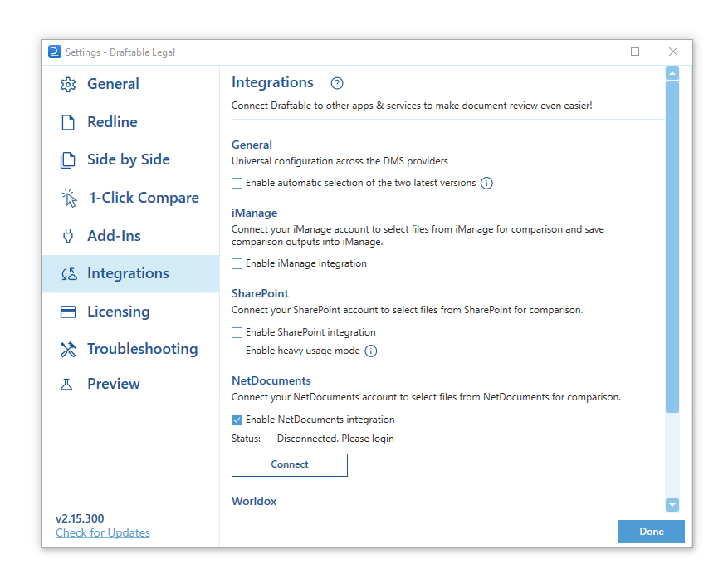Select the Integrations tab label
This screenshot has height=584, width=728.
coord(128,273)
